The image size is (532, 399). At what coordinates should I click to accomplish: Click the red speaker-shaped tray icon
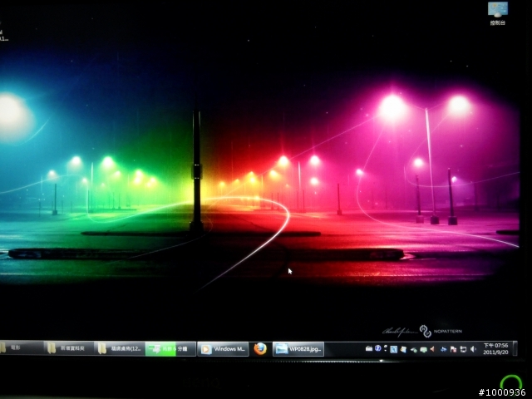tap(432, 349)
